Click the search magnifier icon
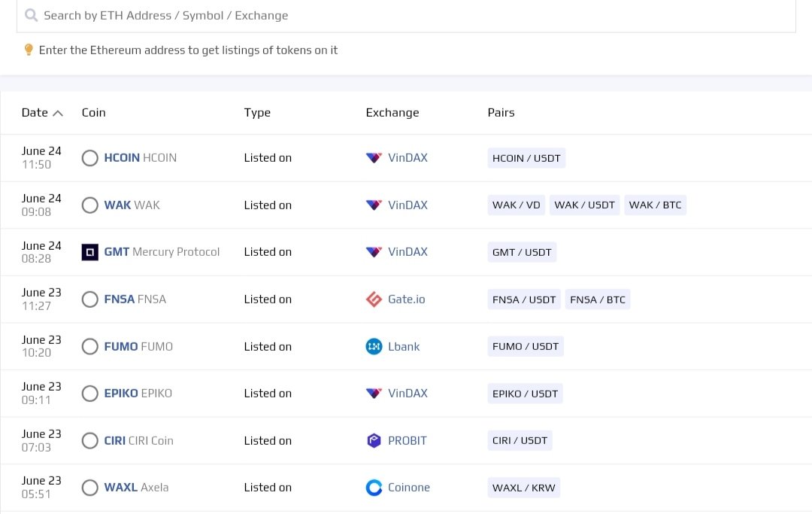Viewport: 812px width, 514px height. [x=31, y=15]
